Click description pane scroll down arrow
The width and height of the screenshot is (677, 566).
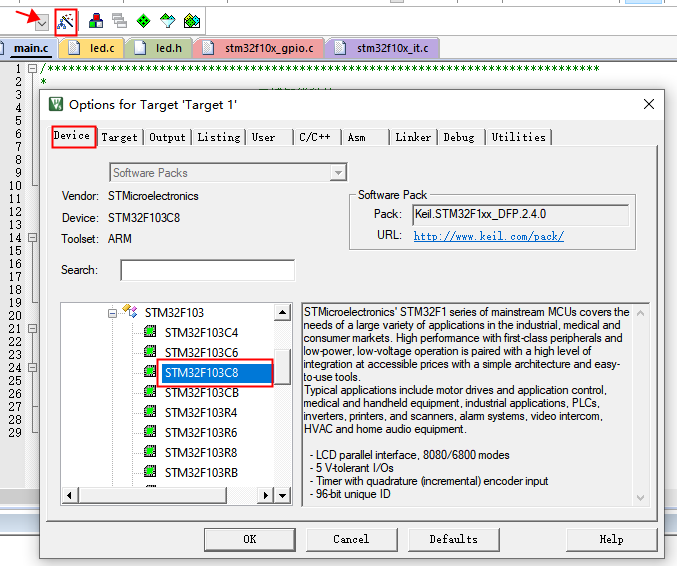click(641, 498)
